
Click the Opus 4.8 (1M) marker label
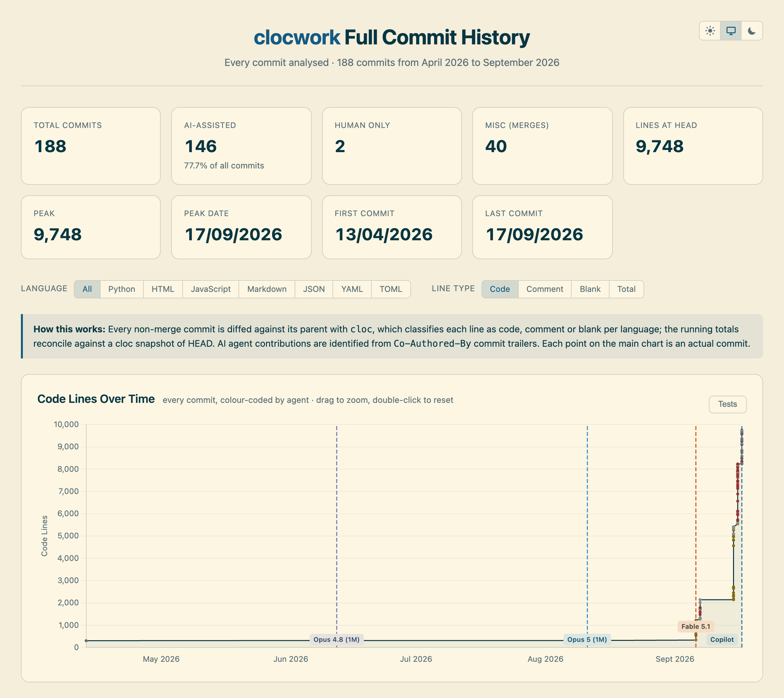[x=336, y=639]
